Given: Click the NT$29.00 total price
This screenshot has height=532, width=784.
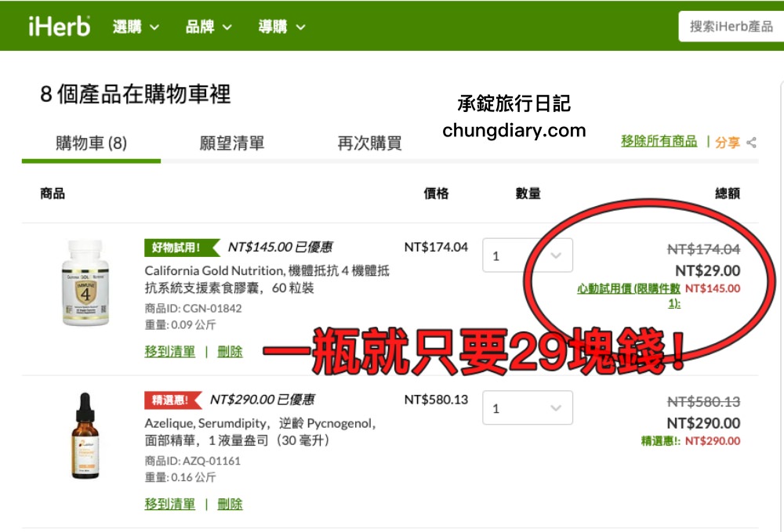Looking at the screenshot, I should [707, 271].
